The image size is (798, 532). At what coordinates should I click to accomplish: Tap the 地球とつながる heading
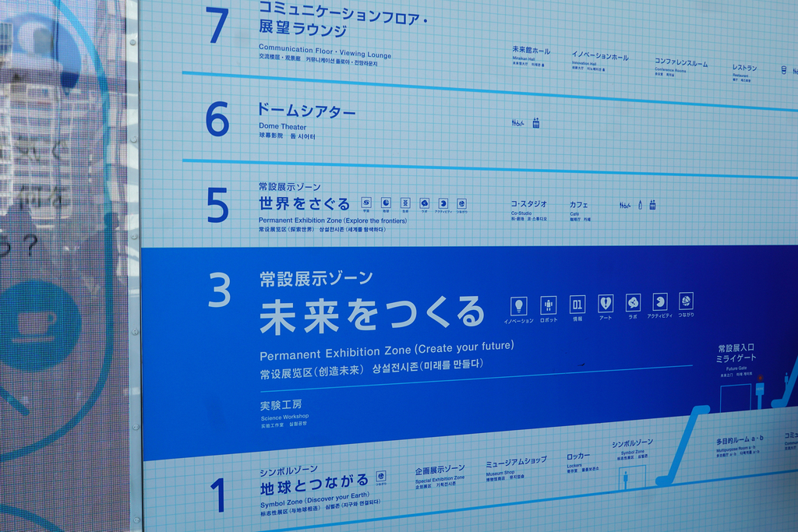(314, 484)
